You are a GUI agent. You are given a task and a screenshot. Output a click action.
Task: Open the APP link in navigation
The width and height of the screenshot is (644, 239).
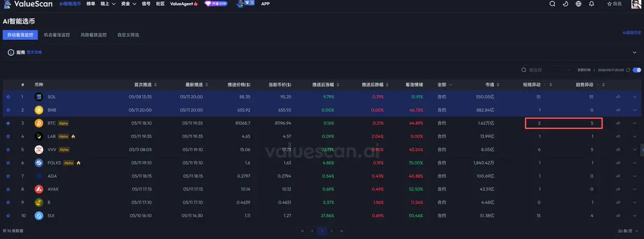coord(265,4)
